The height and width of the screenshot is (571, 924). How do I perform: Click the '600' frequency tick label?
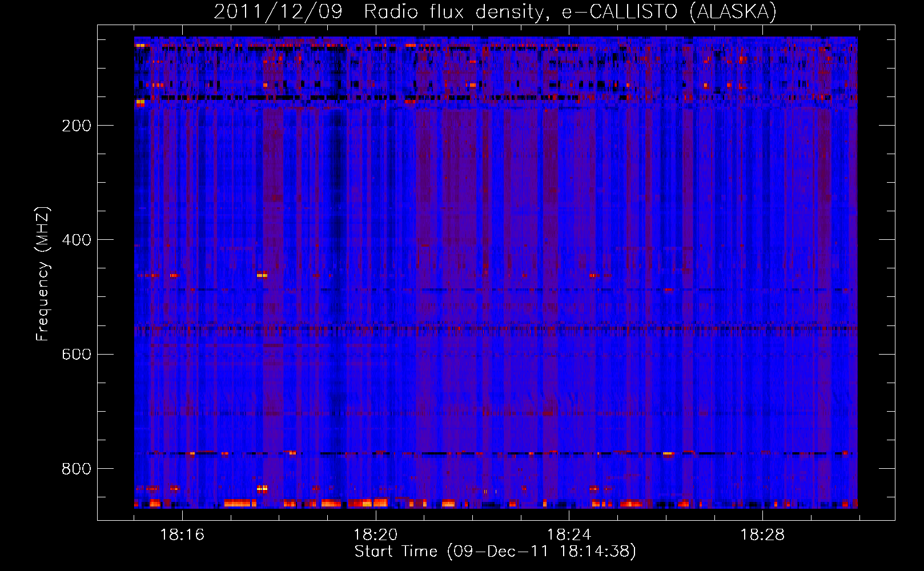click(x=77, y=354)
